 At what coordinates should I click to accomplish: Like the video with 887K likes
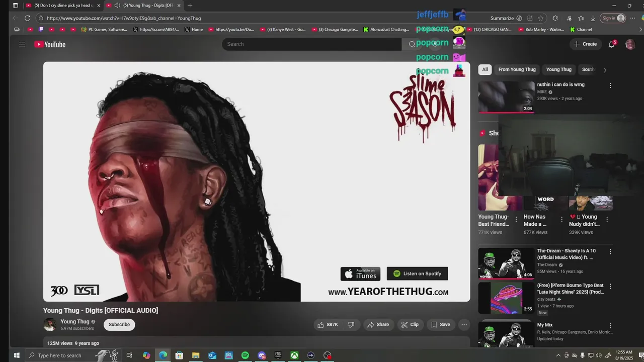pyautogui.click(x=327, y=325)
